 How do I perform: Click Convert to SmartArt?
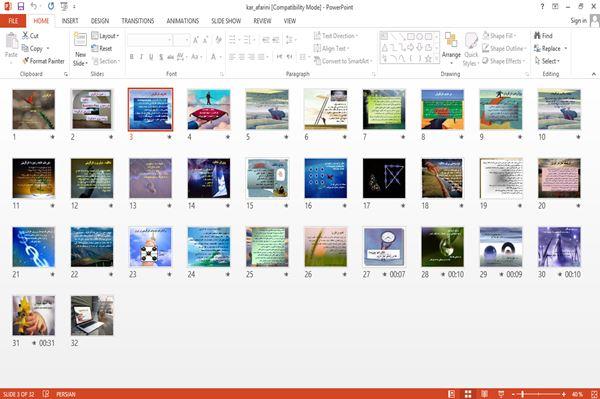coord(343,61)
